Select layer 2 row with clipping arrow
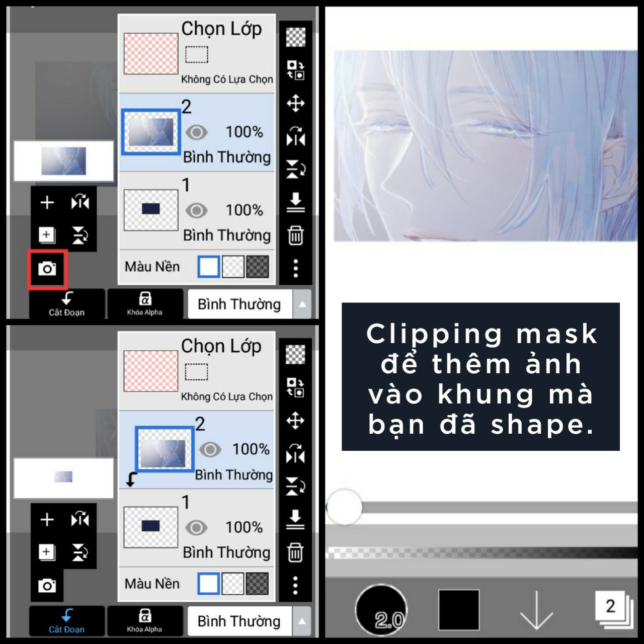This screenshot has height=644, width=644. pyautogui.click(x=197, y=450)
